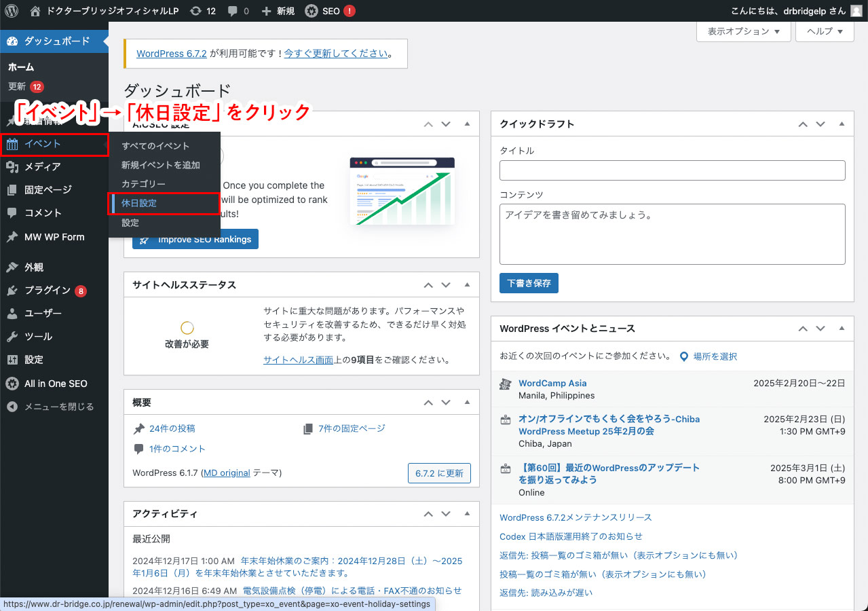Click the ツール wrench icon in sidebar
This screenshot has width=868, height=611.
pos(12,337)
